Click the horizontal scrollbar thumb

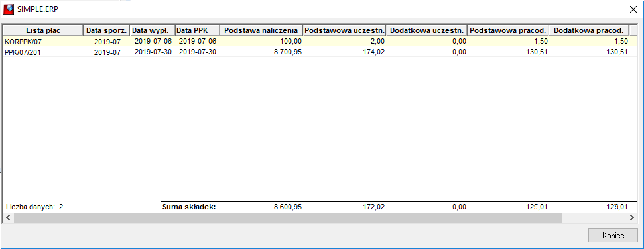pyautogui.click(x=287, y=217)
